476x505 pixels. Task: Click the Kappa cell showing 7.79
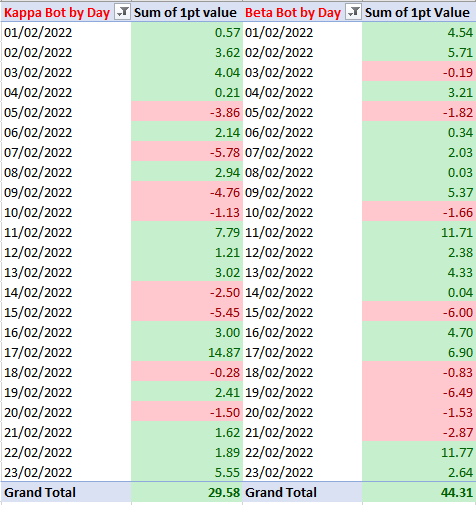tap(187, 232)
